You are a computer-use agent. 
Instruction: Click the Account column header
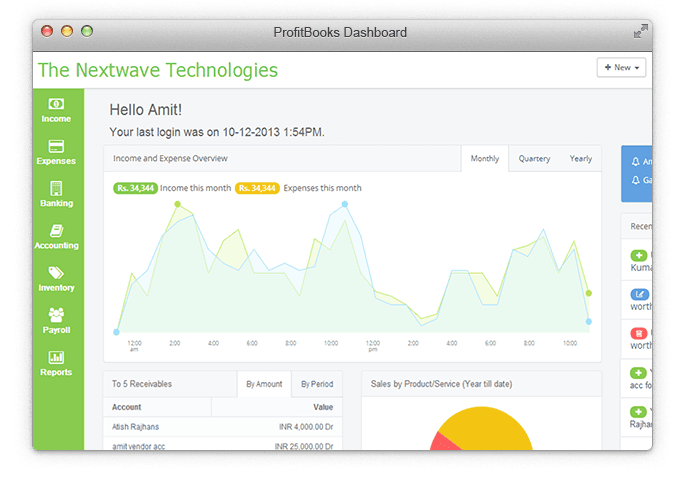[x=126, y=407]
